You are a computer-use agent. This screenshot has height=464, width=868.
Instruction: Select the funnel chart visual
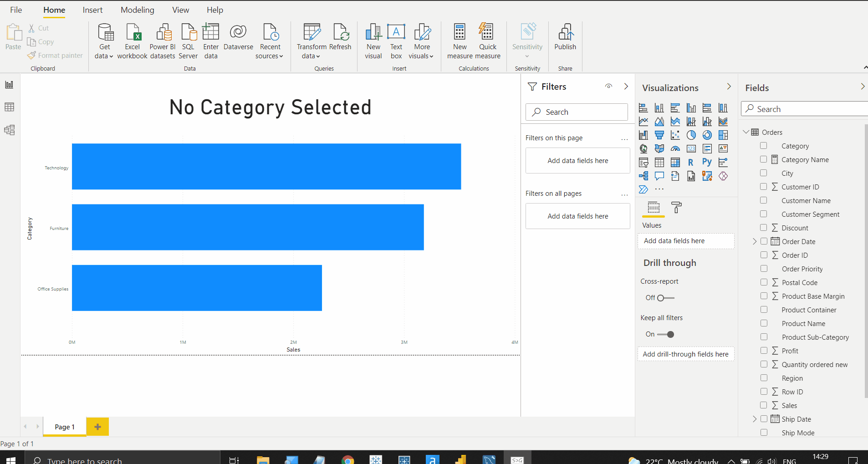point(659,135)
